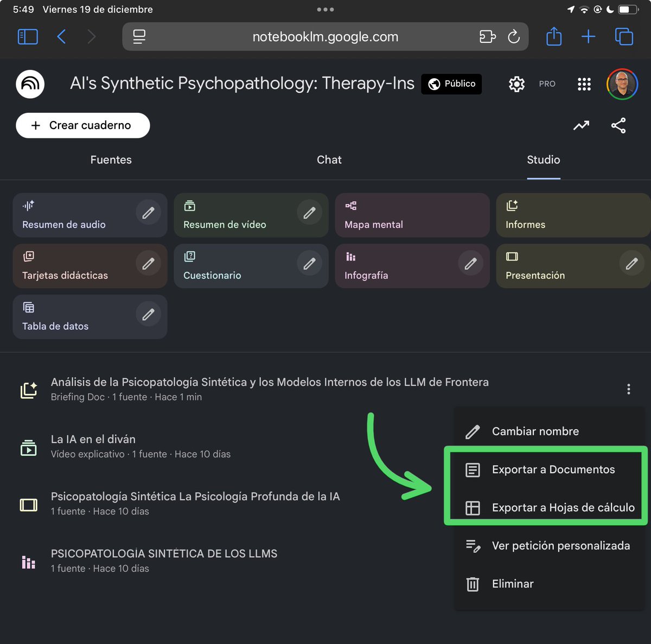Open the Google account avatar
The height and width of the screenshot is (644, 651).
click(x=622, y=84)
